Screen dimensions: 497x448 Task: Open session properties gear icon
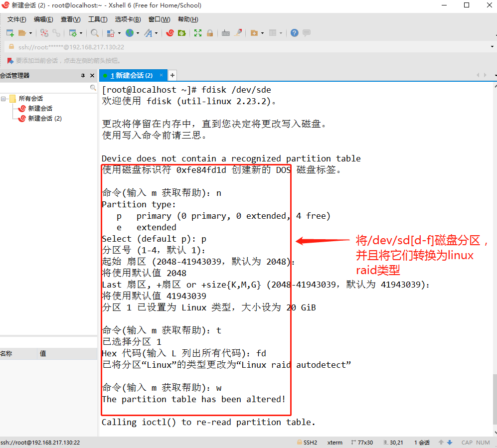73,33
